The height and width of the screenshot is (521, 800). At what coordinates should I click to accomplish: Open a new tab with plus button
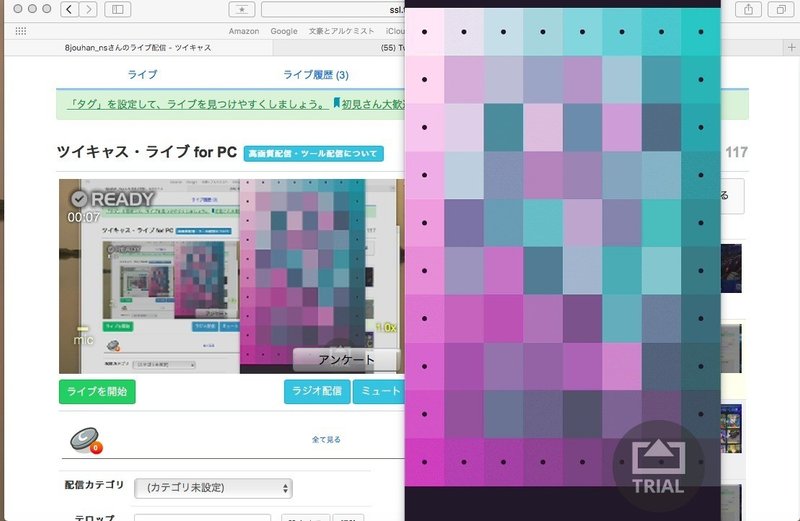tap(791, 47)
